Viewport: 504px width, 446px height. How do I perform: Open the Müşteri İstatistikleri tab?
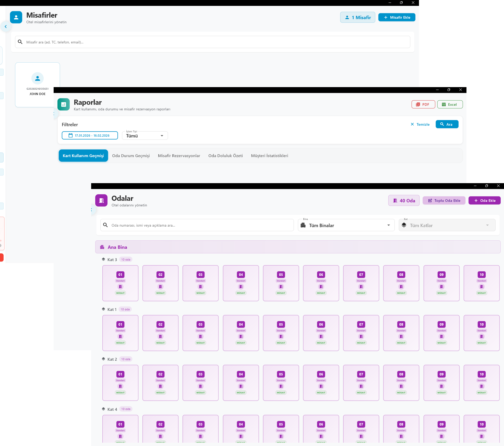tap(269, 156)
